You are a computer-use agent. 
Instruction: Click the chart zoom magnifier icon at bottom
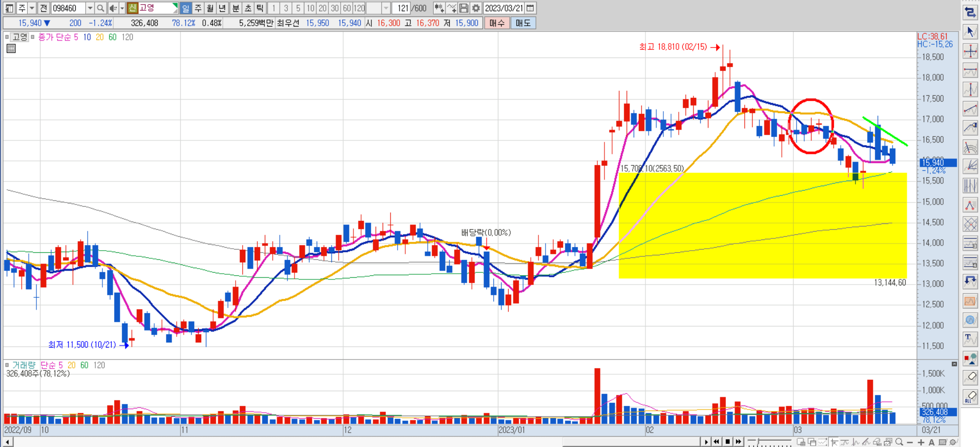[x=899, y=442]
